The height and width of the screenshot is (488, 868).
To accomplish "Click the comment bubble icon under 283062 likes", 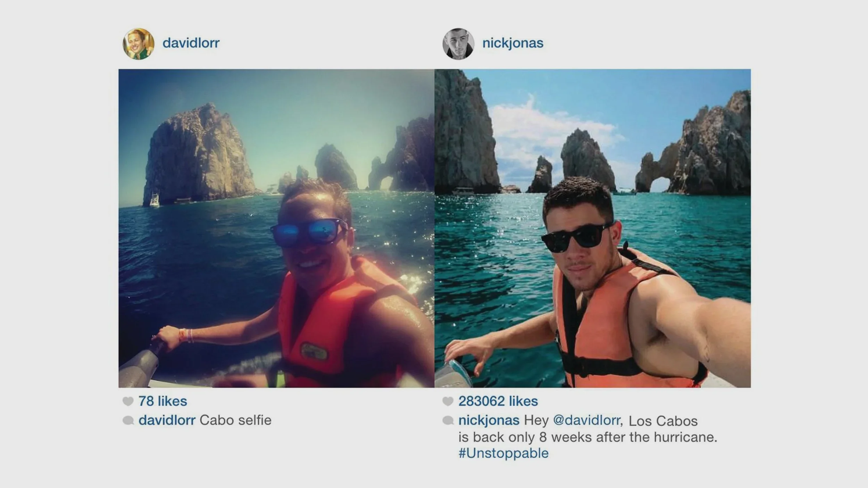I will (448, 420).
